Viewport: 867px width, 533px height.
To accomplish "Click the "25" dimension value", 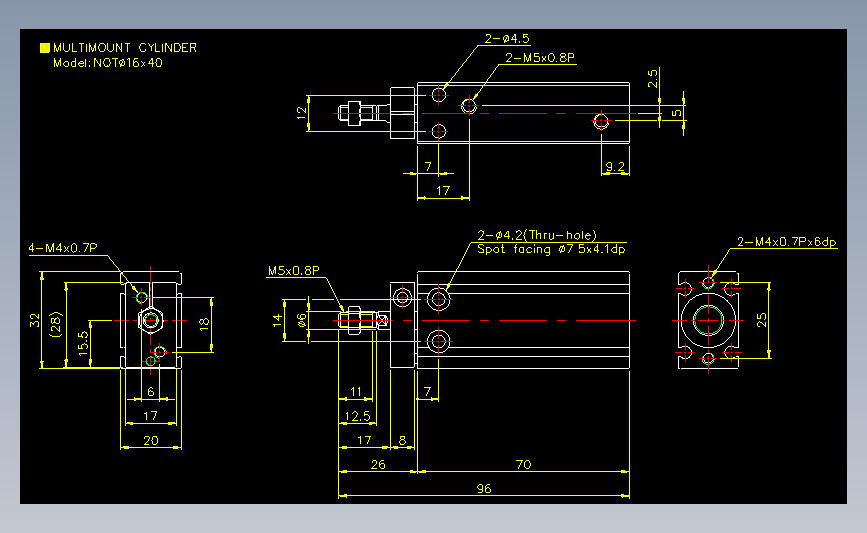I will click(762, 320).
